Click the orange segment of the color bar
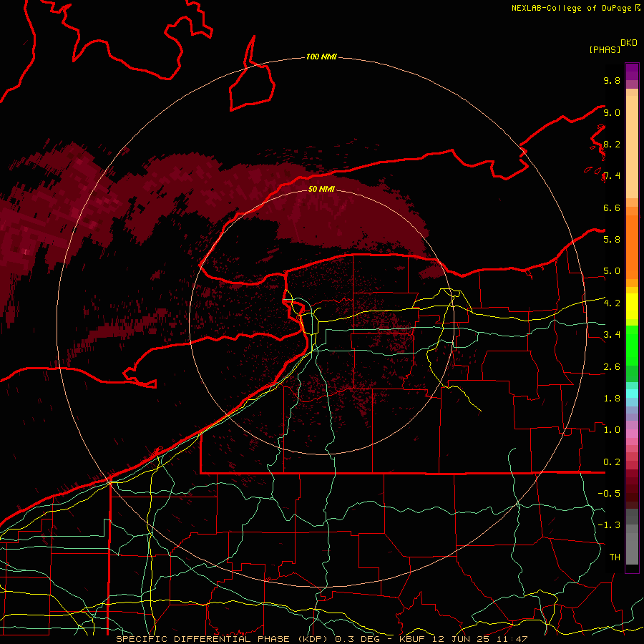Screen dimensions: 644x644 pos(632,246)
